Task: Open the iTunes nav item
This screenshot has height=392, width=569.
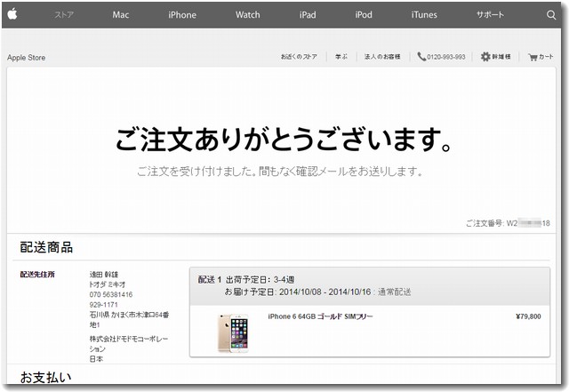Action: (424, 15)
